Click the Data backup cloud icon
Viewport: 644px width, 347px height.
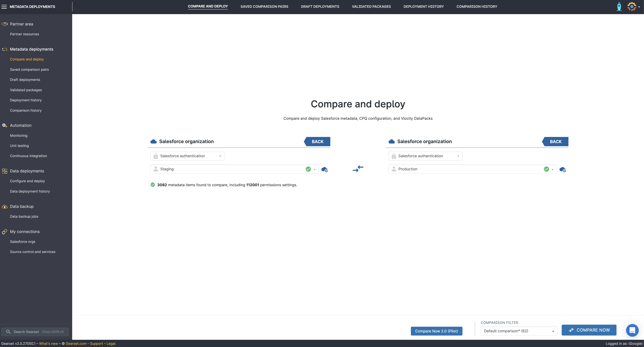tap(5, 207)
